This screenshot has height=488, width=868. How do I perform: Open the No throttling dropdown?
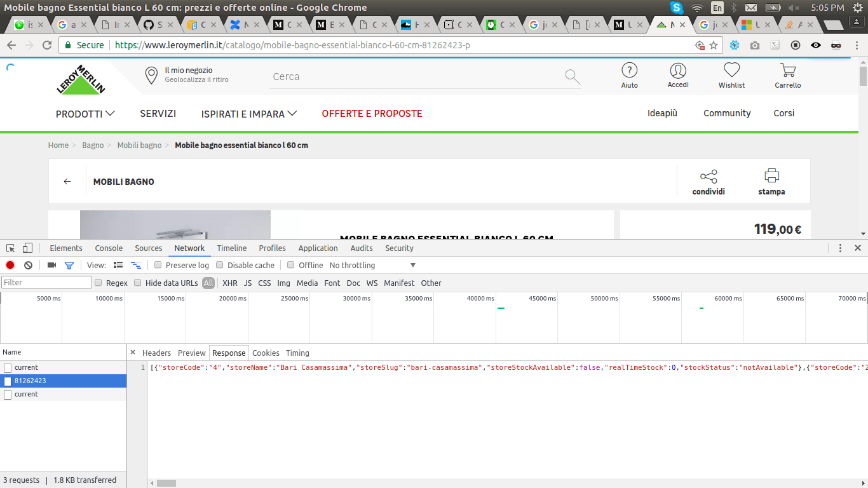click(x=372, y=265)
